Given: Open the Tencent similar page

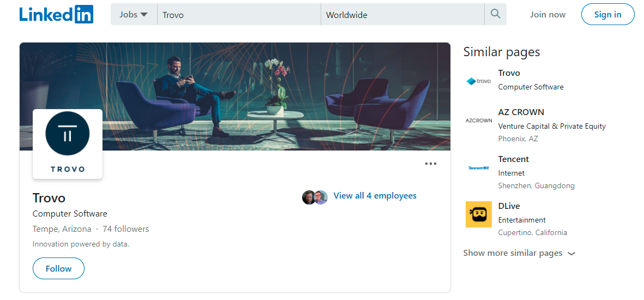Looking at the screenshot, I should [x=513, y=159].
